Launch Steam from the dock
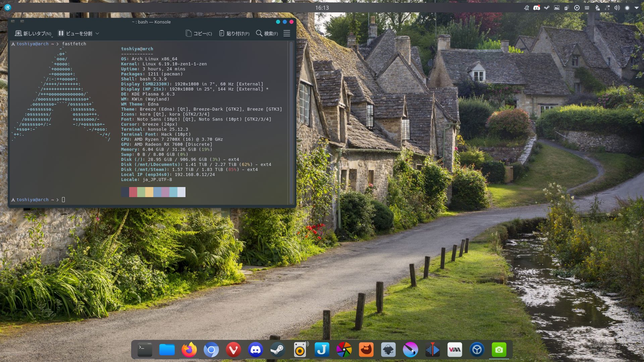The image size is (644, 362). coord(277,350)
